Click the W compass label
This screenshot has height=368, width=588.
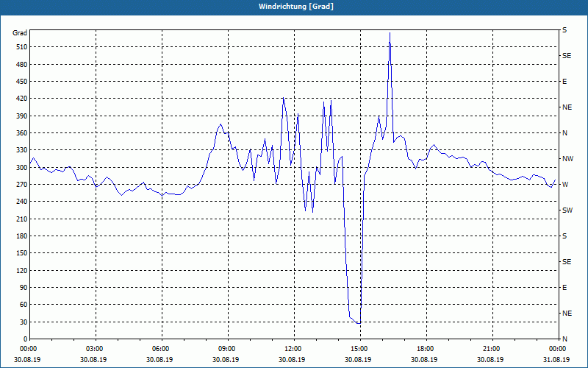pos(565,185)
